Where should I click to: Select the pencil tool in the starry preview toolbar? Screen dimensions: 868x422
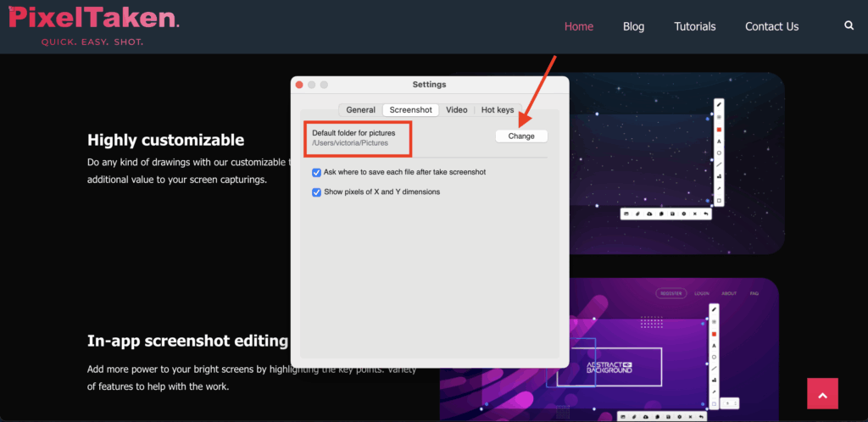pos(719,104)
